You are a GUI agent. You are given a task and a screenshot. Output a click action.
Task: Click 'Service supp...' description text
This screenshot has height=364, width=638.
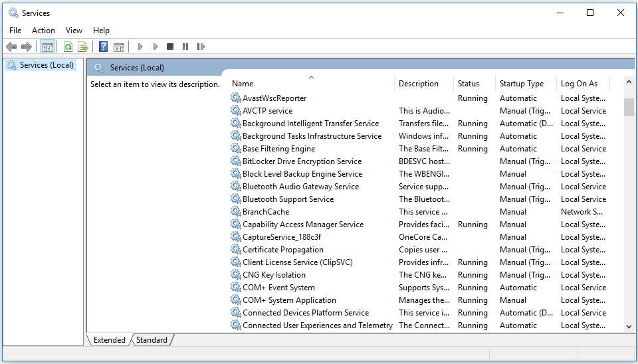[x=423, y=187]
